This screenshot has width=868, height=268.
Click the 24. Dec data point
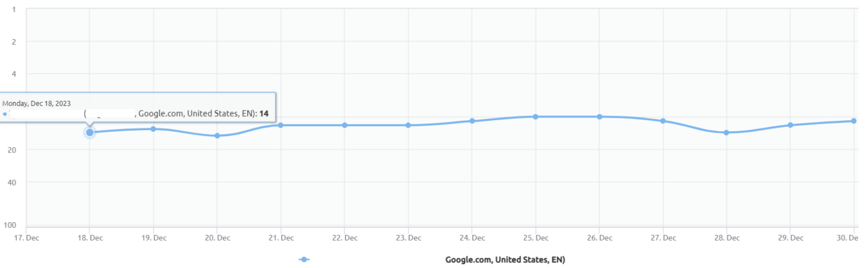[x=472, y=121]
